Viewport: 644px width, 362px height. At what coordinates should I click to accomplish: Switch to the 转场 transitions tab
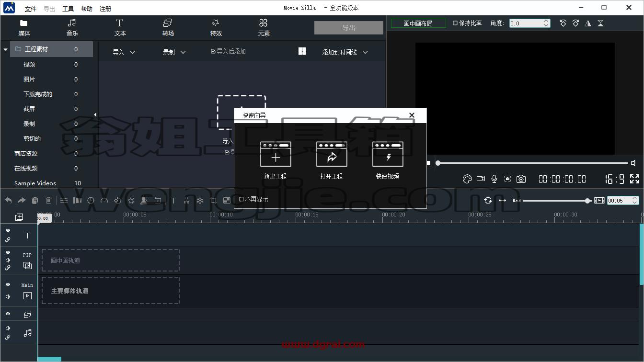[x=168, y=28]
